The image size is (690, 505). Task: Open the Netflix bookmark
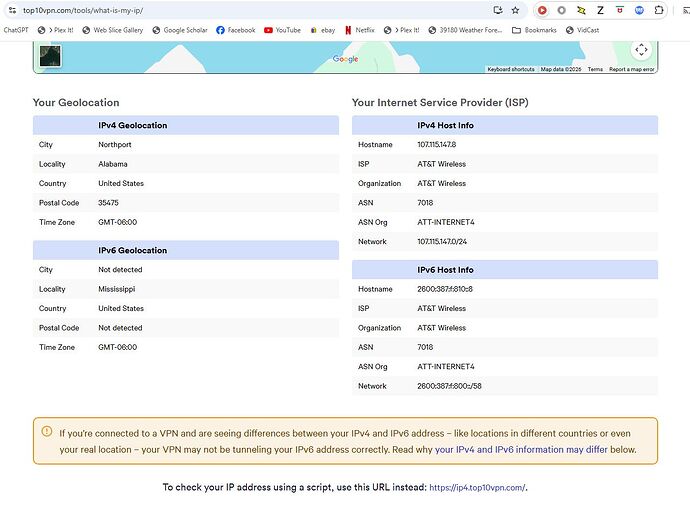pos(360,30)
